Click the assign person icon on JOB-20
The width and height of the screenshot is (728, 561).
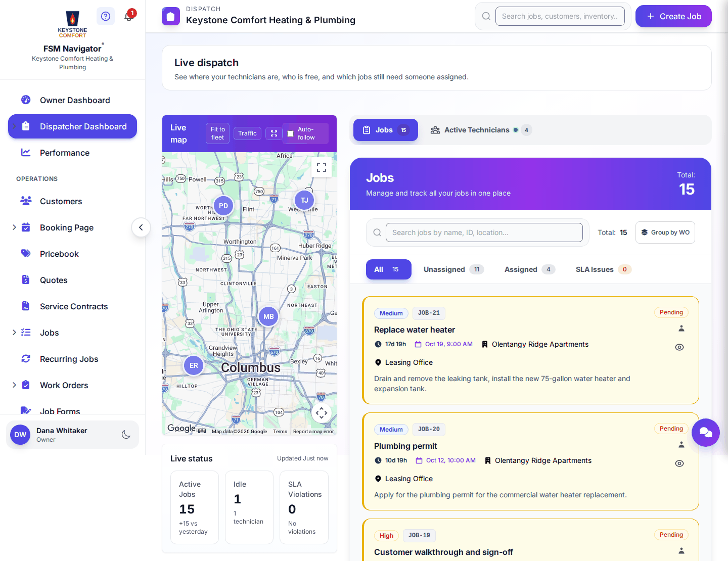point(681,445)
